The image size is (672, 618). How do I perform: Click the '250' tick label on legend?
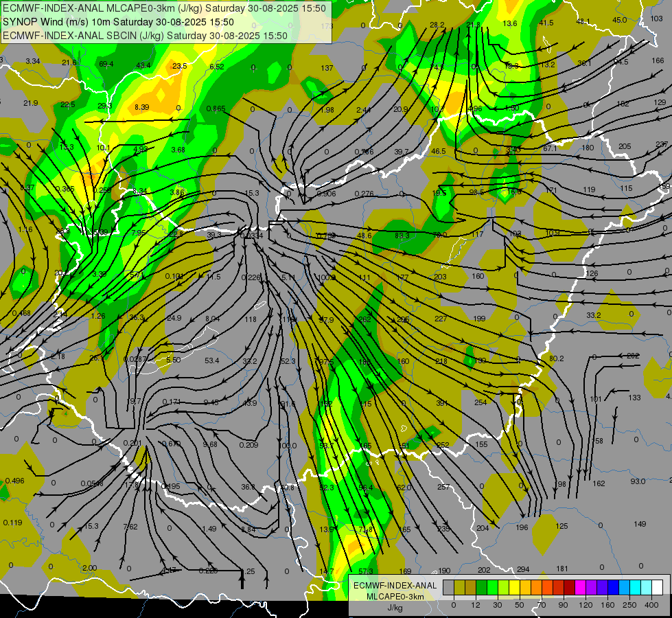[629, 605]
